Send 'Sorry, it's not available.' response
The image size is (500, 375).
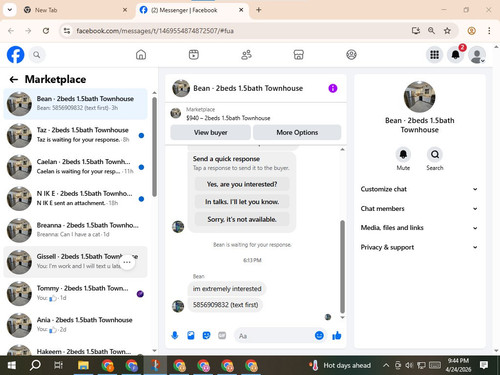(242, 219)
